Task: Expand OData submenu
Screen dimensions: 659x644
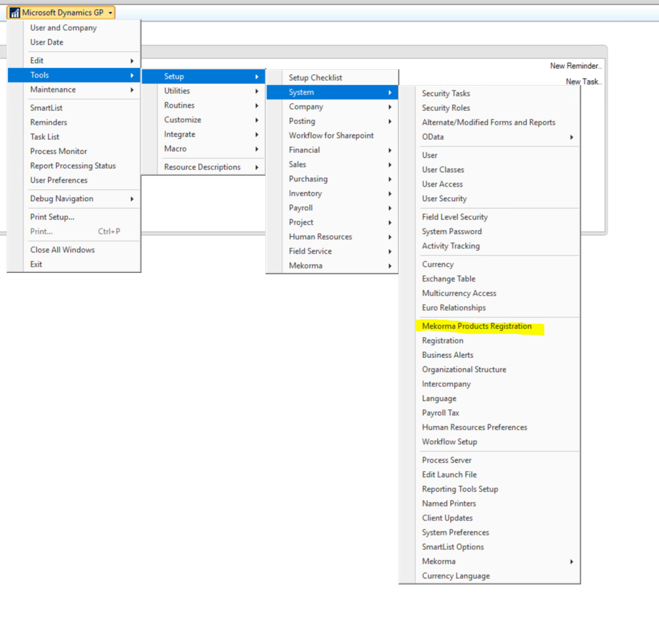Action: (x=490, y=137)
